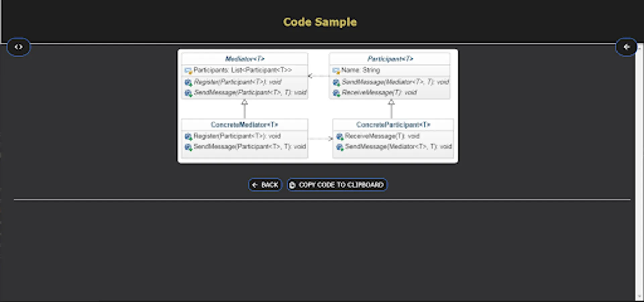Click the Mediator<T> class title in diagram
644x302 pixels.
click(x=245, y=59)
